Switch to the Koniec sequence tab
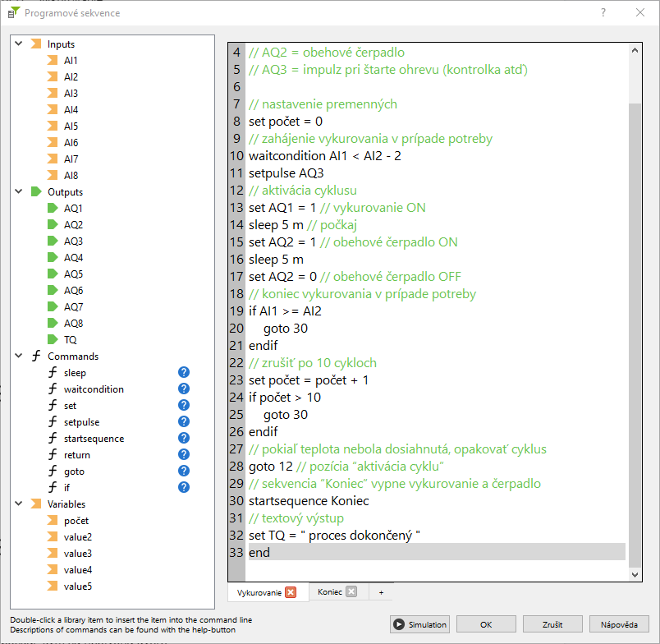 point(329,592)
